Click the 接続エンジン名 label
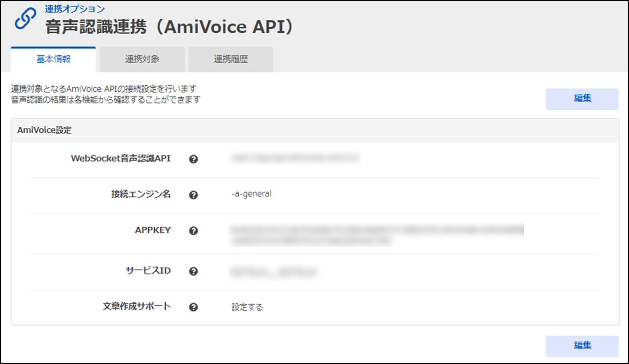Screen dimensions: 629x364 click(x=141, y=194)
